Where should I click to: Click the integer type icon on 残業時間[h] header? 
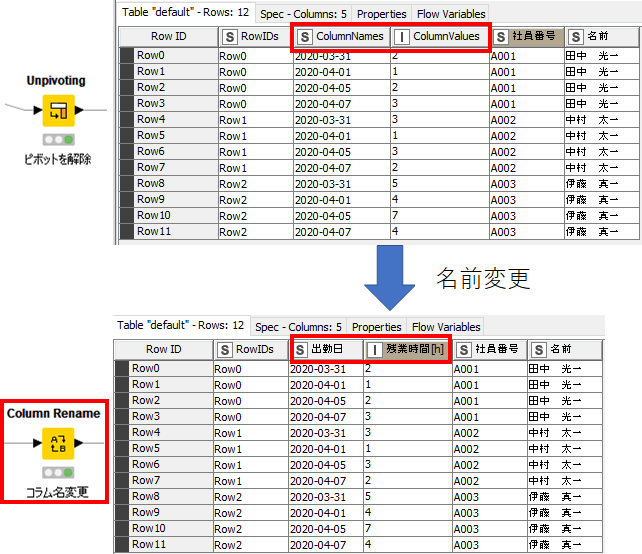coord(374,350)
